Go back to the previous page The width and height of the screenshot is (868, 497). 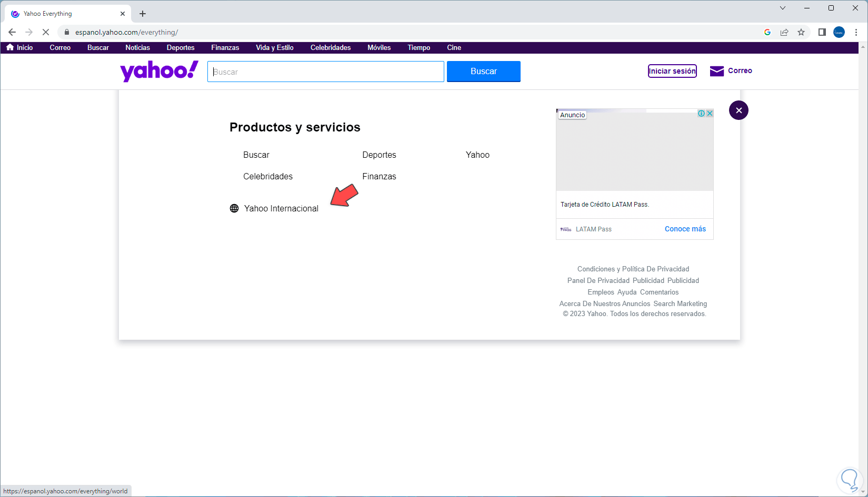(x=12, y=32)
